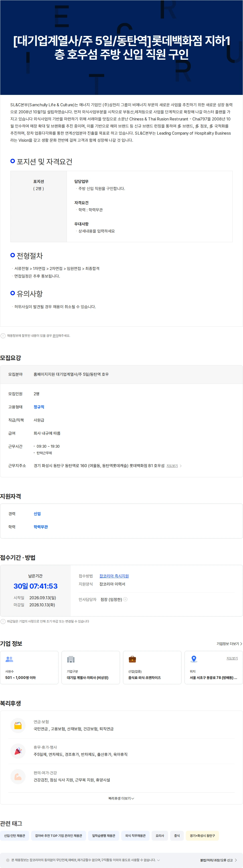This screenshot has width=243, height=868.
Task: Select the 외식 직무채용관 tag
Action: [x=135, y=836]
